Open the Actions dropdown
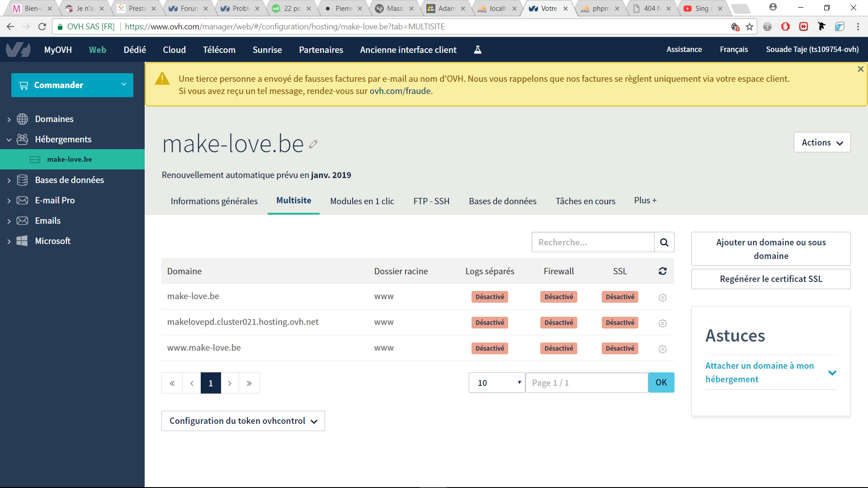Screen dimensions: 868x488 822,142
